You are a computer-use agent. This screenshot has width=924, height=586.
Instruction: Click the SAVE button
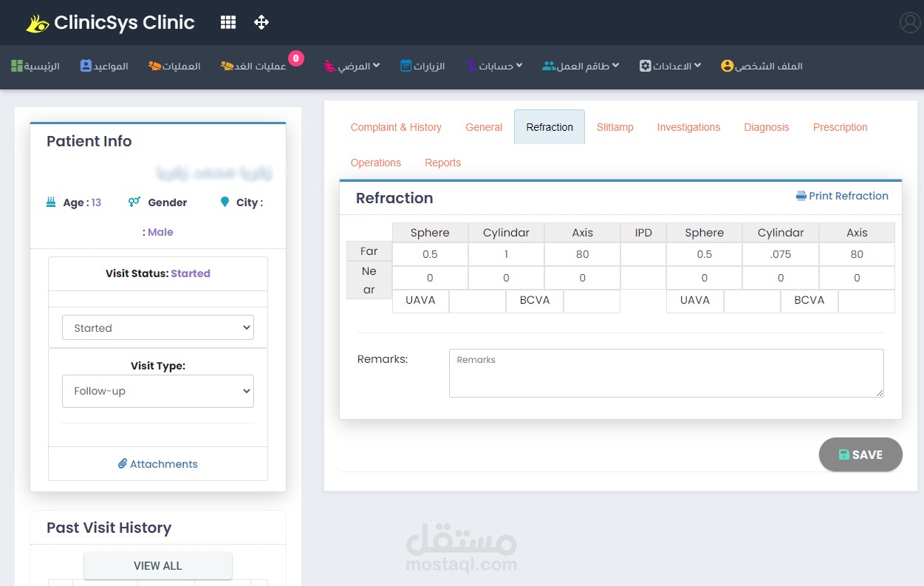pos(860,454)
